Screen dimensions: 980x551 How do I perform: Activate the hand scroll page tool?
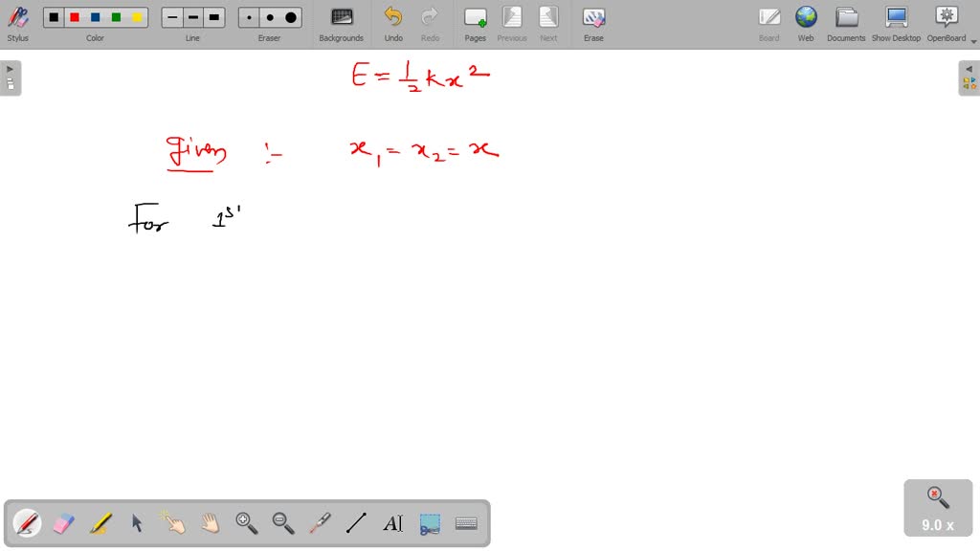210,523
